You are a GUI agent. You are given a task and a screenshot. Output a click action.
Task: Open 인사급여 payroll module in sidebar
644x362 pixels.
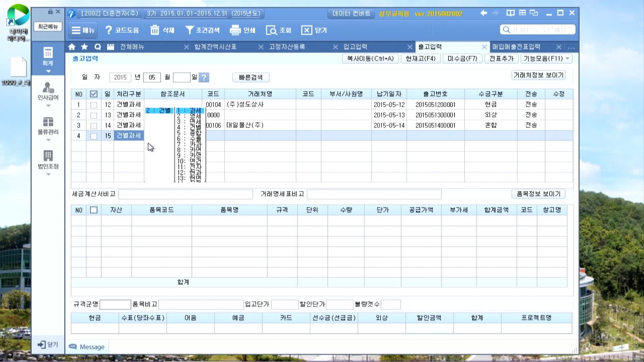(x=48, y=92)
